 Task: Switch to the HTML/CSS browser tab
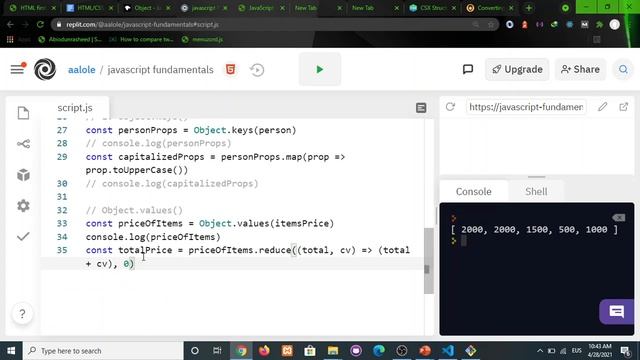point(90,8)
